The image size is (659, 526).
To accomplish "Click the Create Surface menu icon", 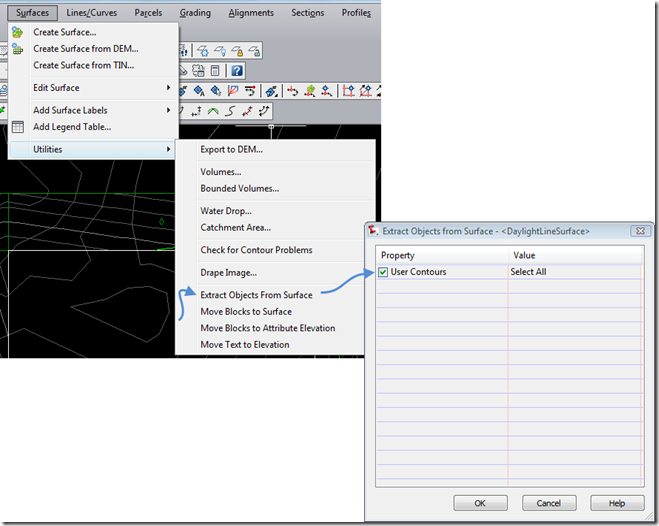I will [x=17, y=32].
